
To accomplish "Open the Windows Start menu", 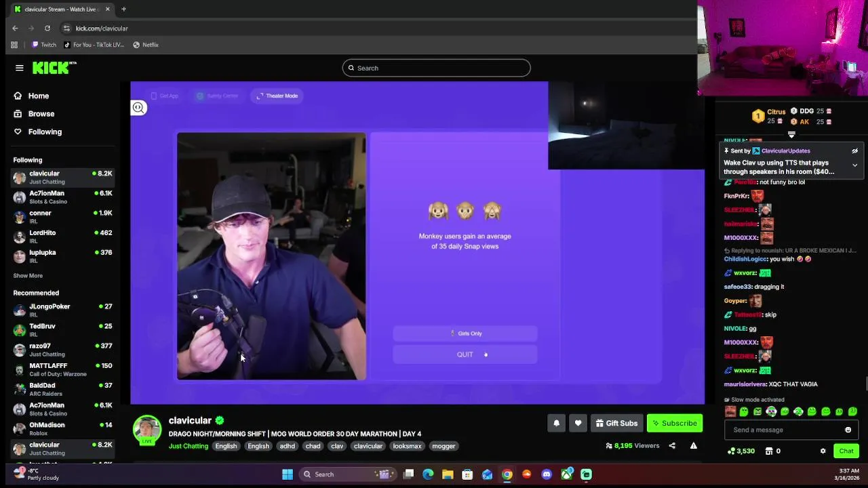I will pyautogui.click(x=288, y=474).
